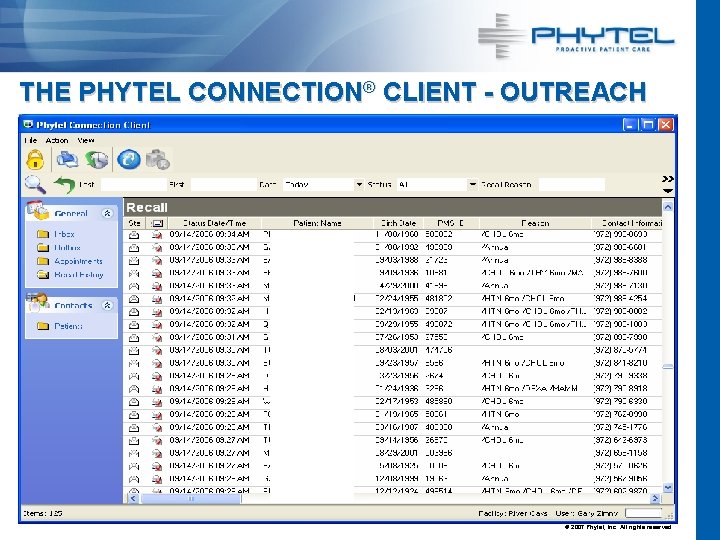This screenshot has width=720, height=540.
Task: Click the icon column header beside Sta
Action: tap(157, 223)
